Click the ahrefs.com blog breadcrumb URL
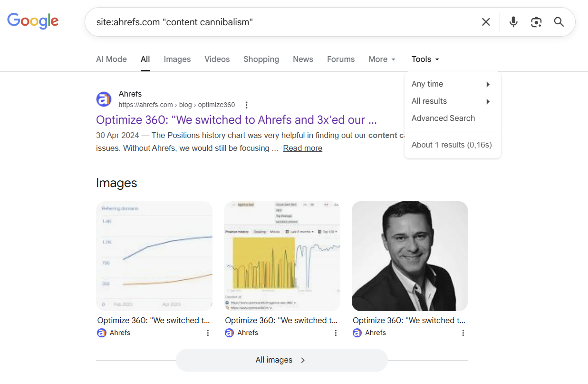This screenshot has width=588, height=384. (177, 105)
